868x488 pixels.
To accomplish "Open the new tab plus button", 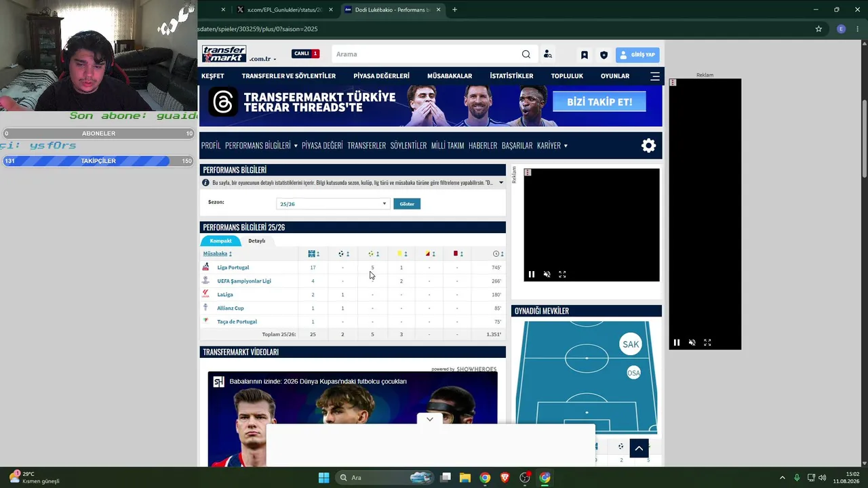I will point(454,9).
